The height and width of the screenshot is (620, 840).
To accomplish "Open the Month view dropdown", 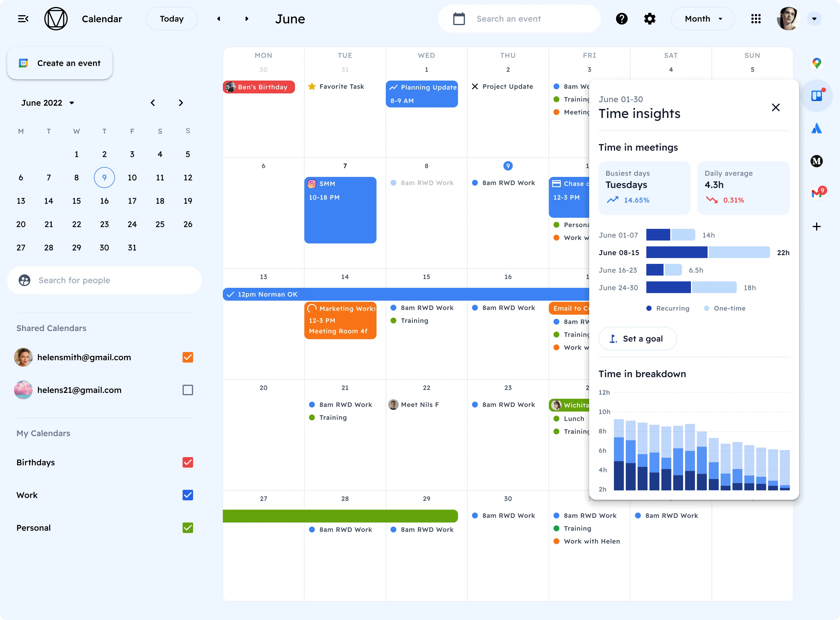I will click(x=702, y=19).
